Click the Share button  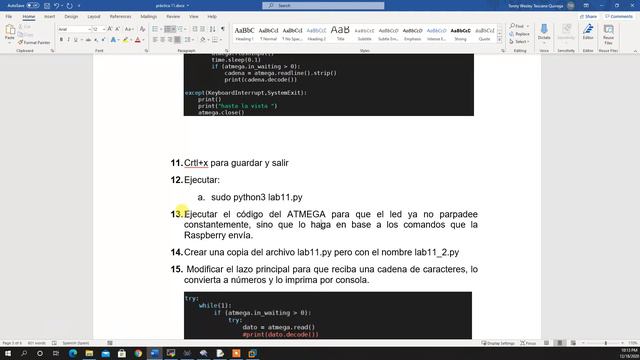point(589,16)
